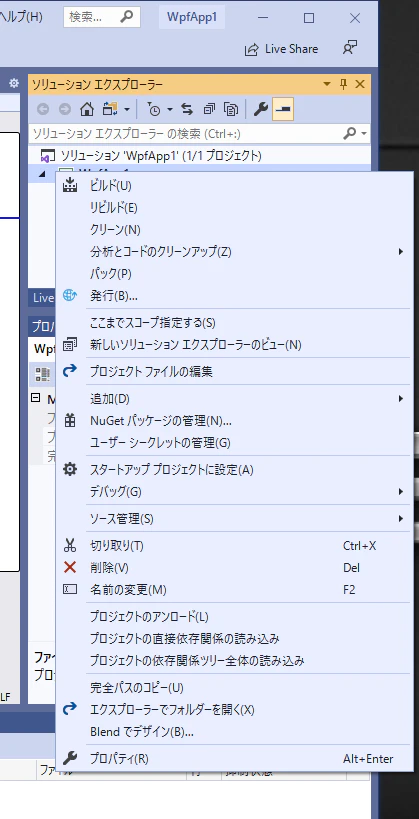Collapse the WpfApp1 project tree node
This screenshot has width=419, height=819.
43,173
